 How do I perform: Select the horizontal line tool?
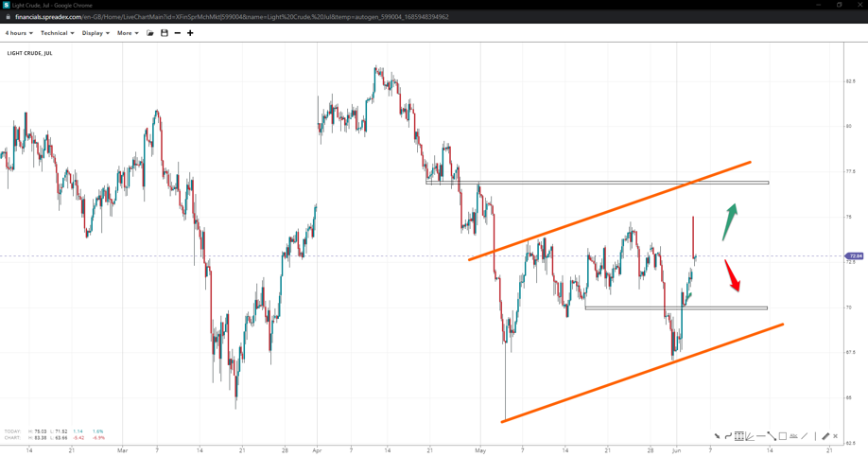761,436
